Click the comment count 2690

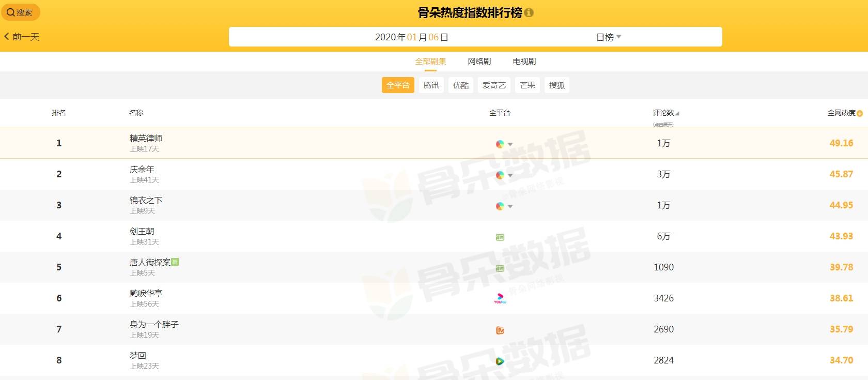(663, 329)
